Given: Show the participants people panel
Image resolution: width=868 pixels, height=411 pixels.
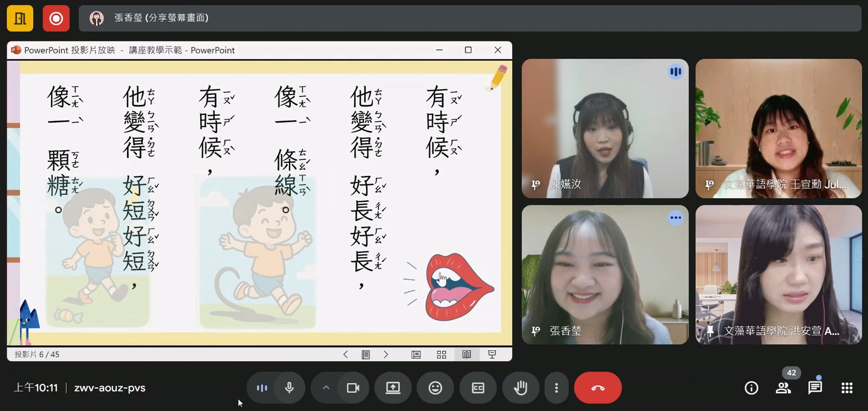Looking at the screenshot, I should 783,388.
